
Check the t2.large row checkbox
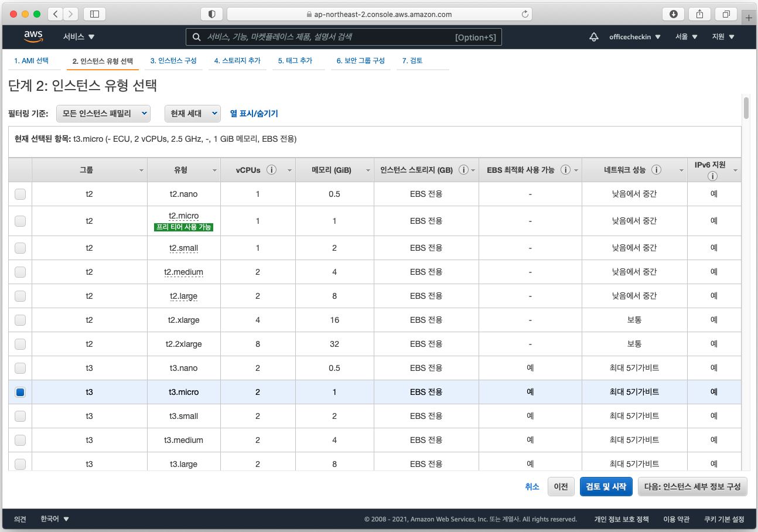click(20, 296)
